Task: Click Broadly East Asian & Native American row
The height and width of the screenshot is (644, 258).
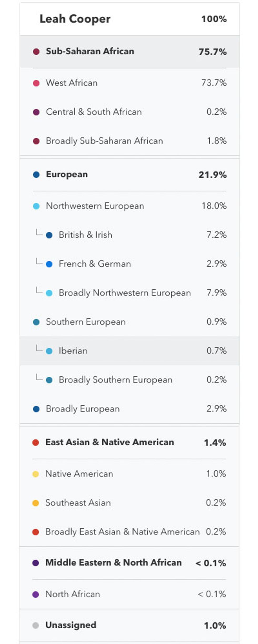Action: 129,532
